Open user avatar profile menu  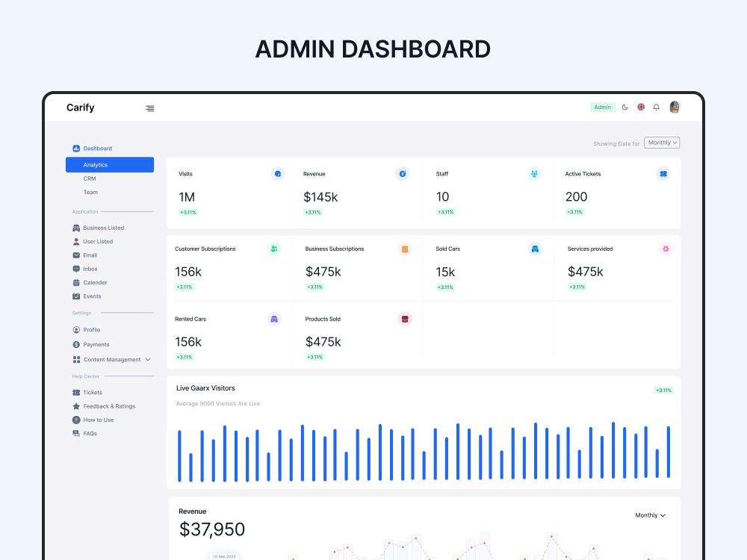coord(674,107)
